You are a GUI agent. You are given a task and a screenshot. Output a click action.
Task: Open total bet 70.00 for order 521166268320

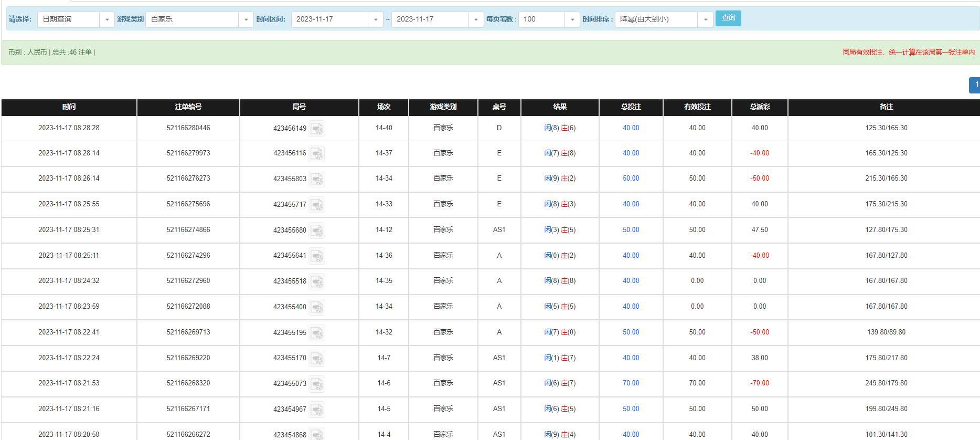[x=631, y=383]
